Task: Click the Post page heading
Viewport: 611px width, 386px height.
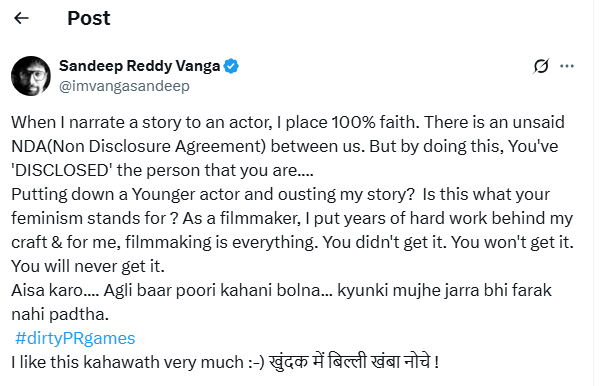Action: [89, 18]
